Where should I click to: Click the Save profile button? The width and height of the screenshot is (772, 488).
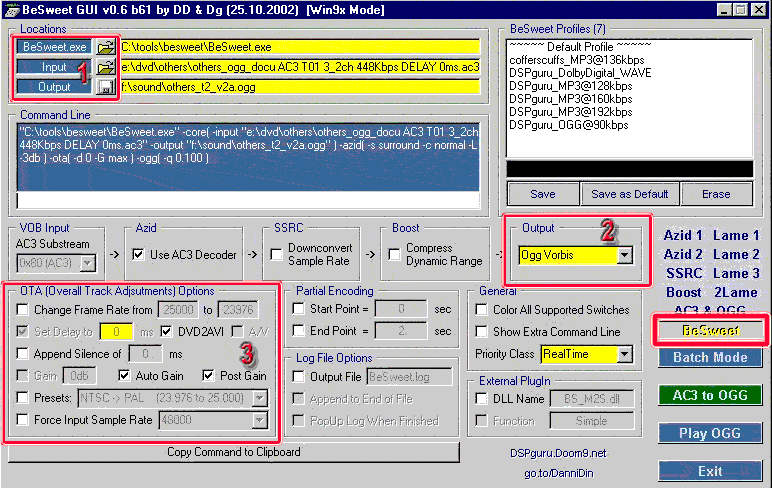tap(543, 194)
